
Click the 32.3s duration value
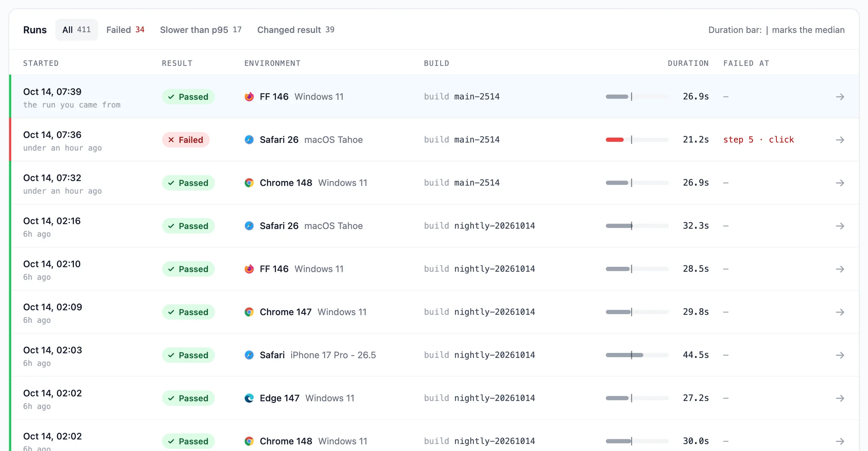point(696,226)
